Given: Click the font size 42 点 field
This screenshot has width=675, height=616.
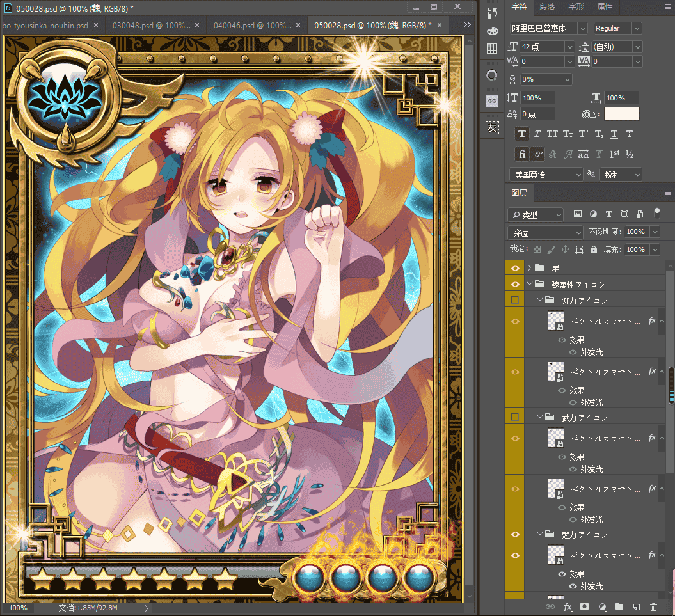Looking at the screenshot, I should tap(543, 47).
